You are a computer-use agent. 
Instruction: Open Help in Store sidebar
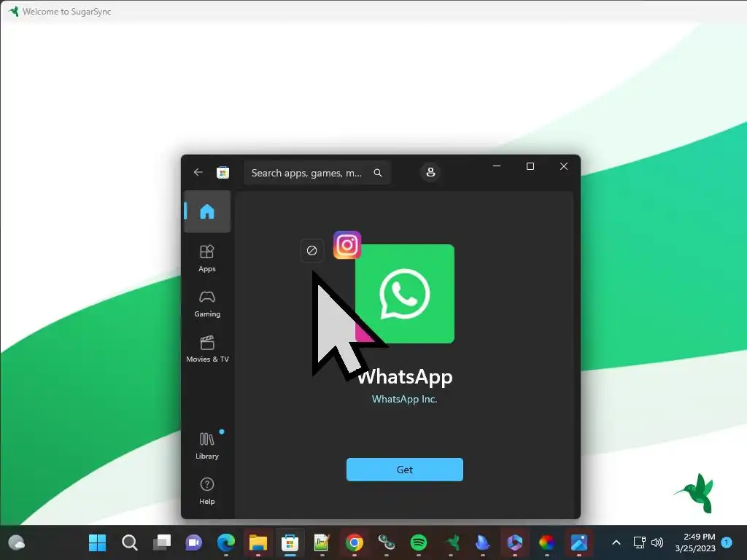[207, 491]
